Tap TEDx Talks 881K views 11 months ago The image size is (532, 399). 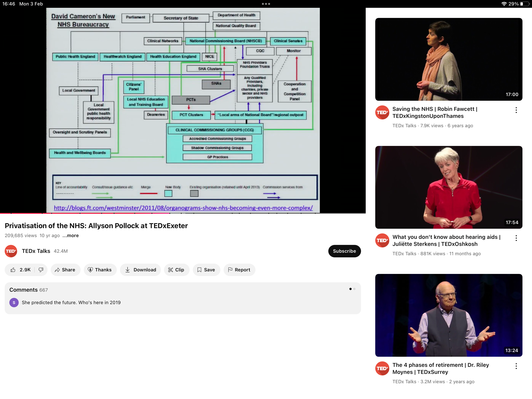(x=437, y=254)
